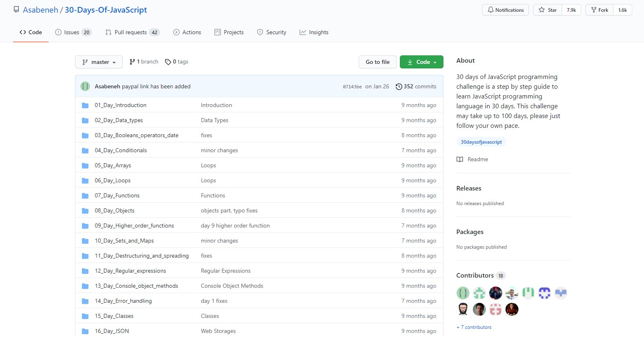Screen dimensions: 644x337
Task: Show the + 7 contributors list
Action: tap(474, 327)
